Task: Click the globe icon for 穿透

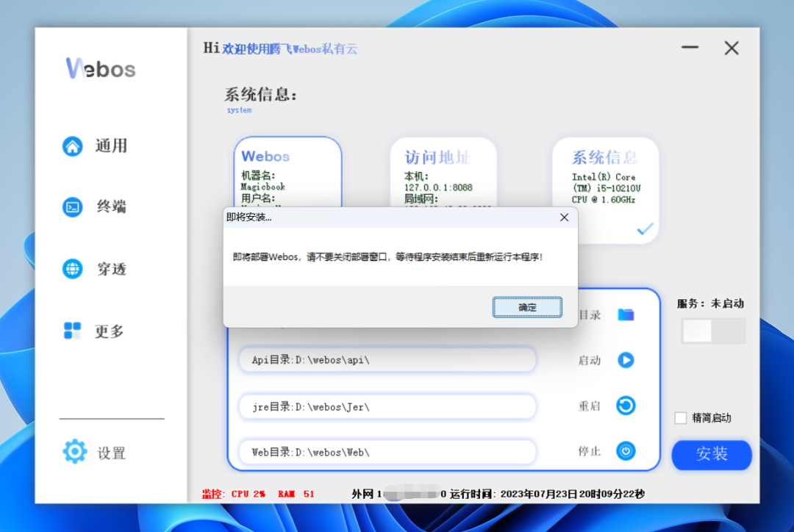Action: 72,269
